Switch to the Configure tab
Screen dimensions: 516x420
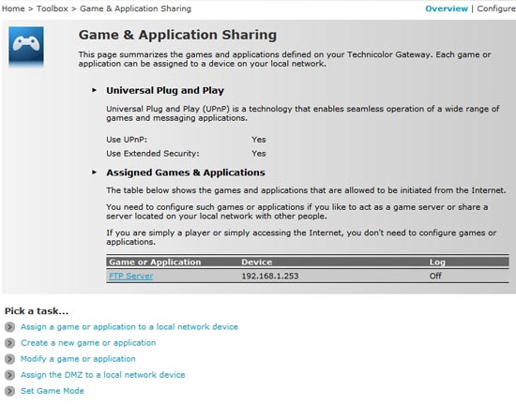coord(496,8)
